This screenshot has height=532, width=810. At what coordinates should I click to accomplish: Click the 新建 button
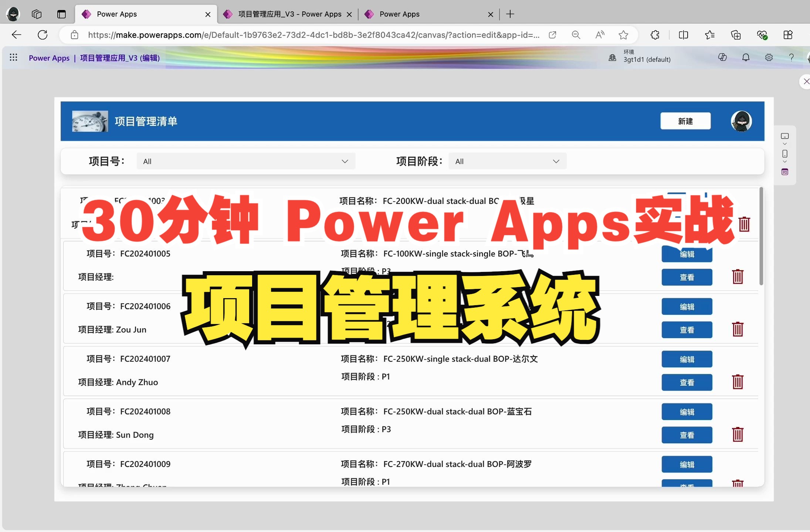coord(685,121)
